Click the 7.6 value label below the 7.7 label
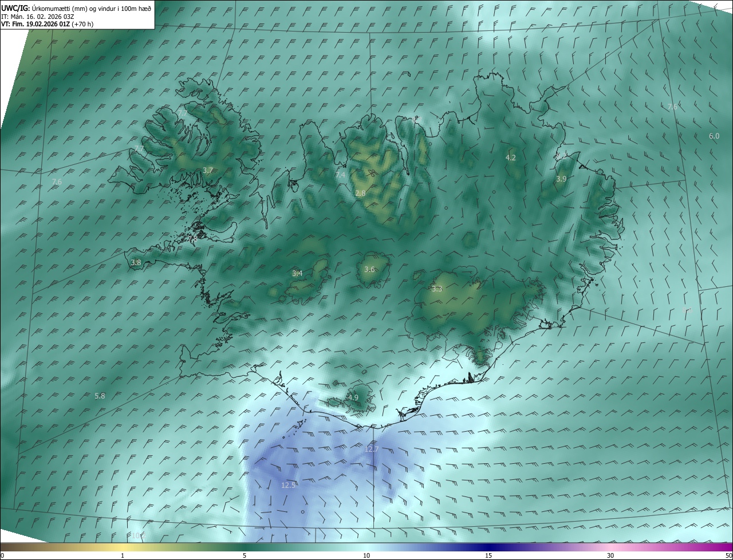This screenshot has height=560, width=733. pyautogui.click(x=57, y=182)
